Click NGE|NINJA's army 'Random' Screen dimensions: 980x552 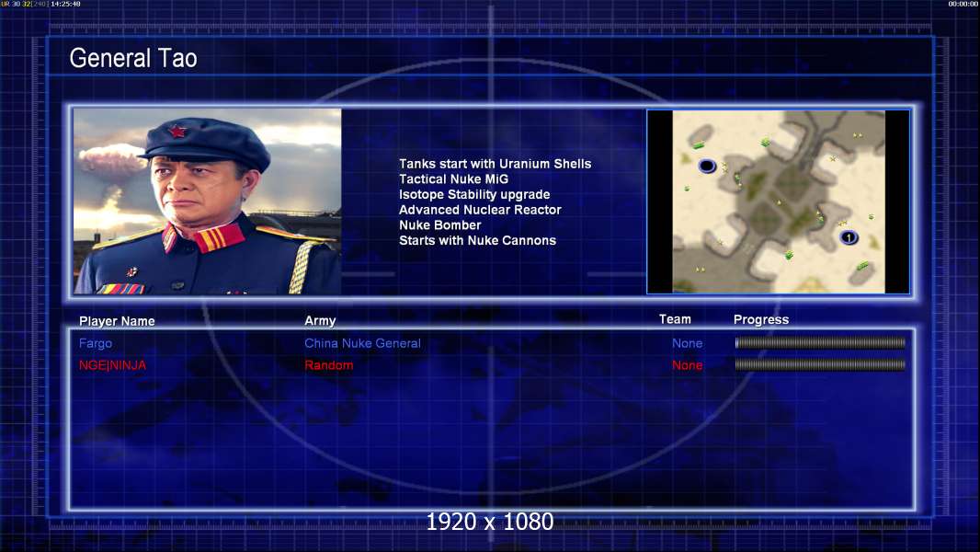coord(329,365)
